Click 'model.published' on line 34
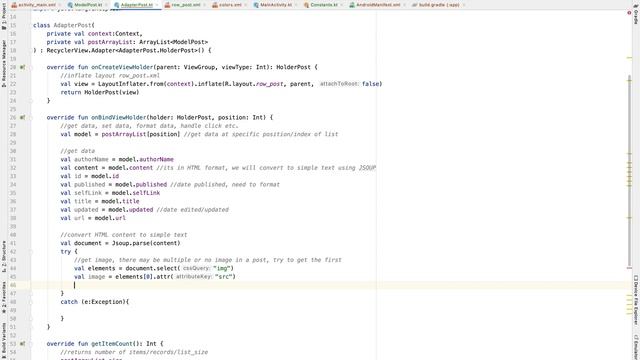640x360 pixels. coord(141,184)
